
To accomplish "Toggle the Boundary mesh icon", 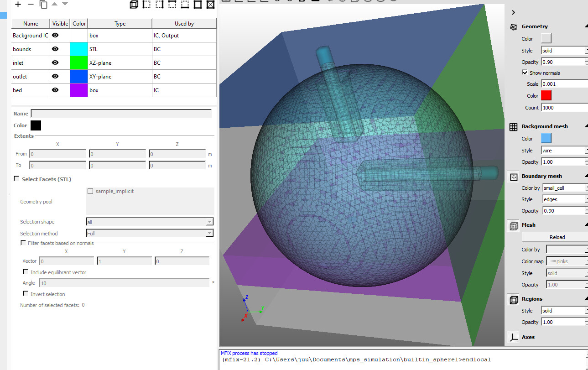I will click(x=514, y=177).
